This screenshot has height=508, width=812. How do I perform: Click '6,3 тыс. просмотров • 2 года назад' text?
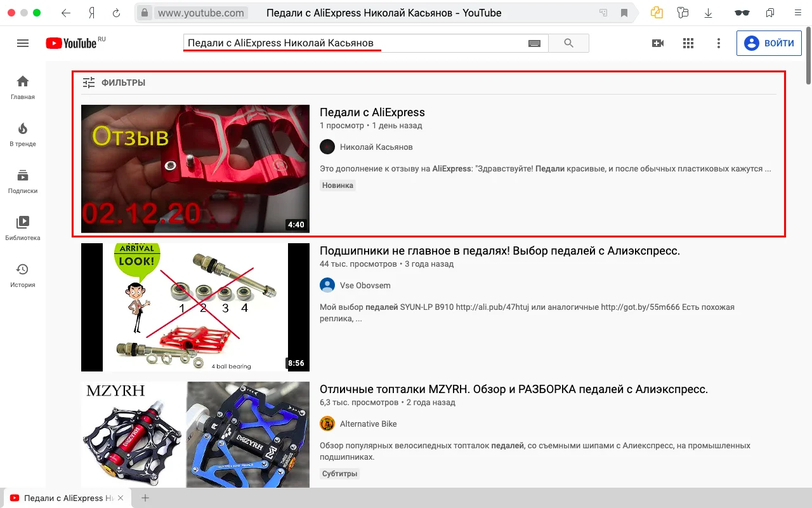(388, 403)
